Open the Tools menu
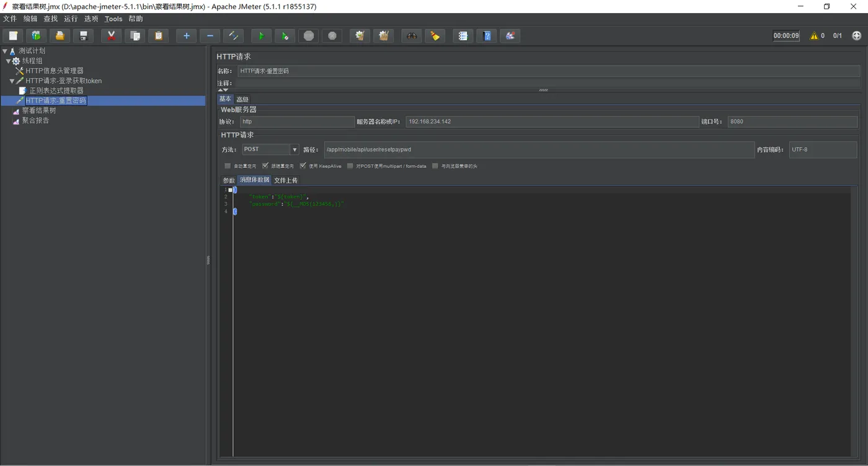Screen dimensions: 868x466 point(113,19)
